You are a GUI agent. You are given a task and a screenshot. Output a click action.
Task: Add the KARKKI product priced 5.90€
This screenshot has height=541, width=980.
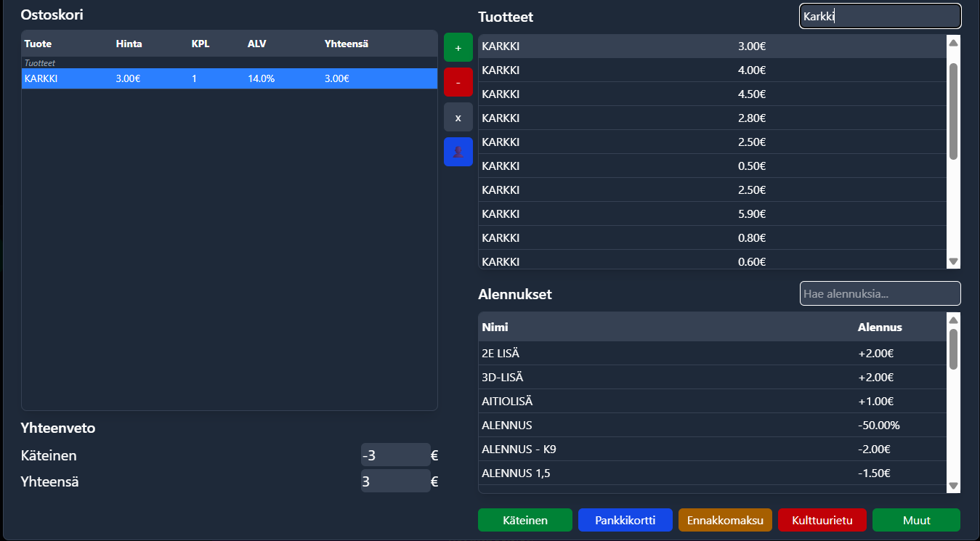[712, 214]
